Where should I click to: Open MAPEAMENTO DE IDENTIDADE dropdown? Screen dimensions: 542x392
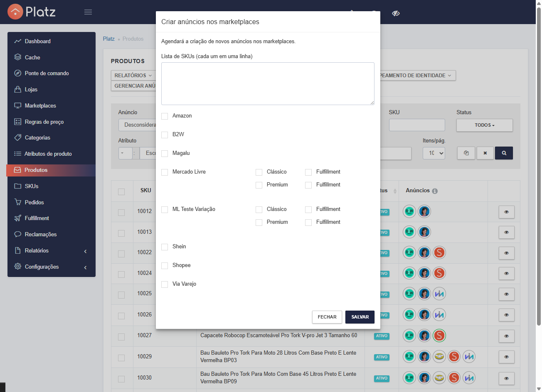point(417,75)
